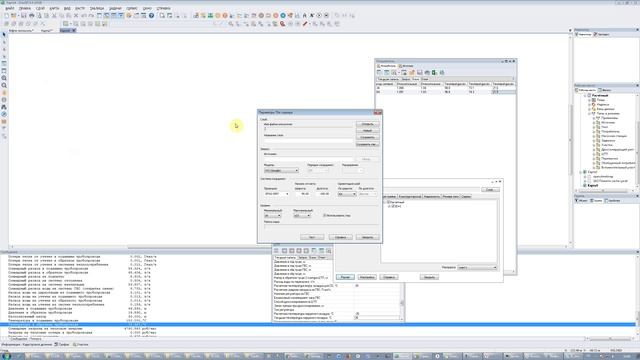Toggle the 'Использовать кэш' checkbox in the dialog
Viewport: 640px width, 360px height.
pyautogui.click(x=324, y=215)
